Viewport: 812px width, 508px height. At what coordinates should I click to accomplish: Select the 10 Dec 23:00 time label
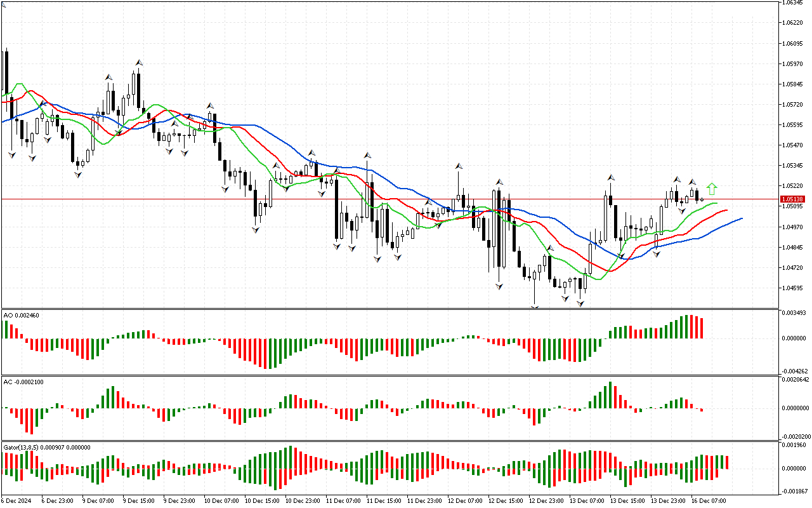pyautogui.click(x=303, y=500)
